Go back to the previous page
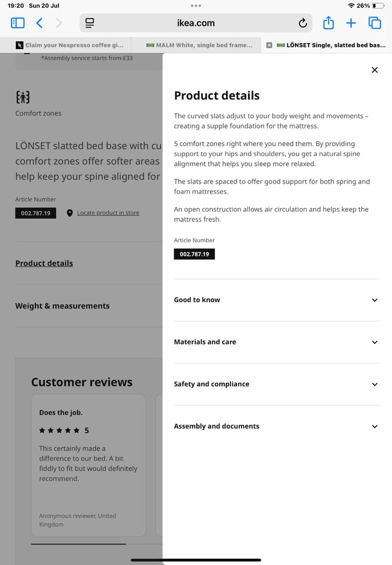 40,23
